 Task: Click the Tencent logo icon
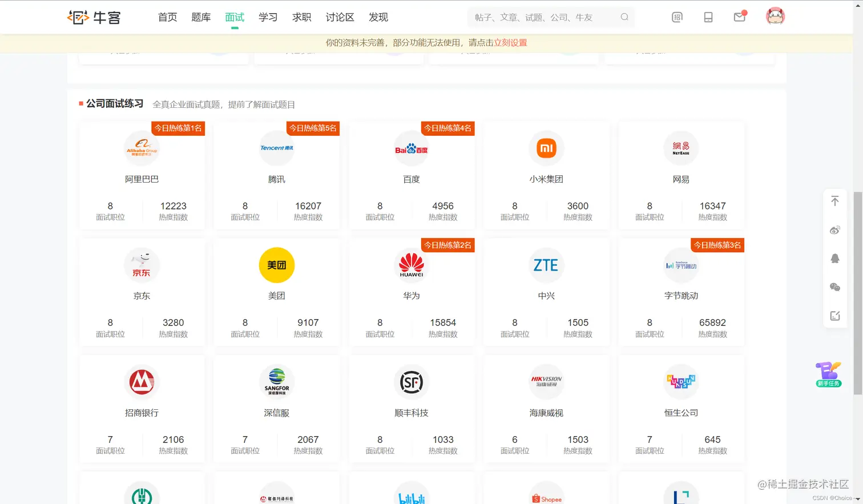[x=277, y=148]
